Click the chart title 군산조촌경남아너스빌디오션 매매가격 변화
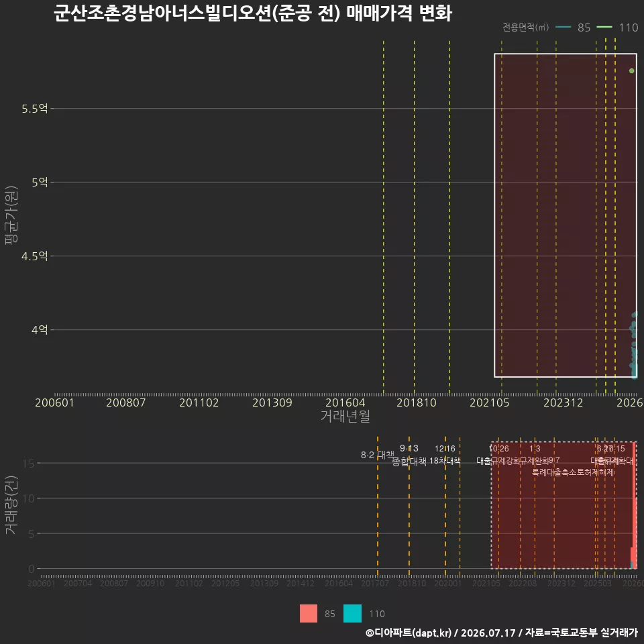Image resolution: width=644 pixels, height=644 pixels. click(253, 13)
